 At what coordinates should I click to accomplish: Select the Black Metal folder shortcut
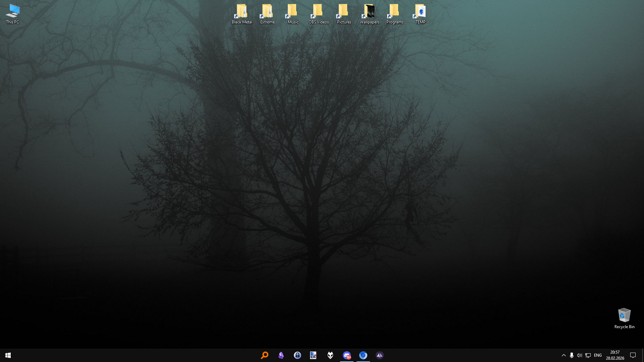(242, 14)
